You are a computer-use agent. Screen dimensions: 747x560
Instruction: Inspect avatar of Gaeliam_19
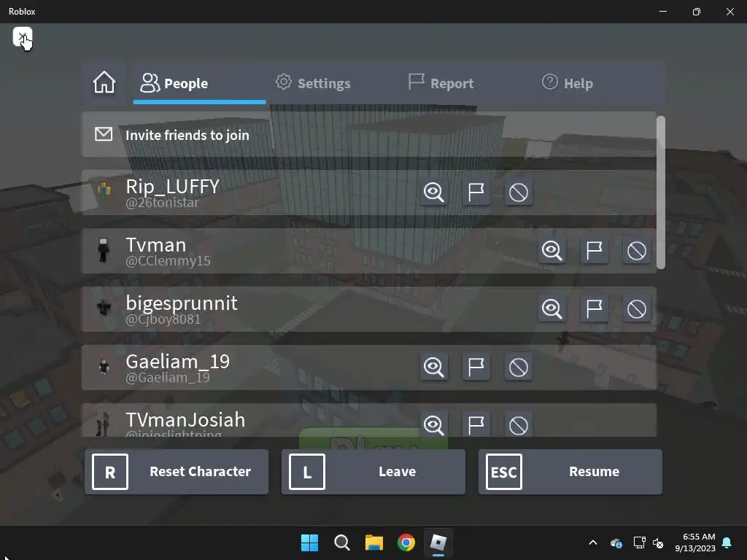[x=433, y=367]
